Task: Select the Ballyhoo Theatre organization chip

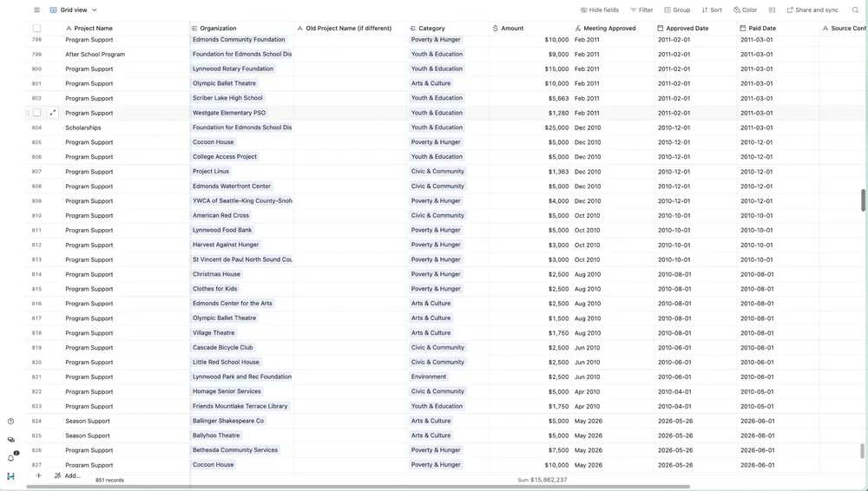Action: [216, 435]
